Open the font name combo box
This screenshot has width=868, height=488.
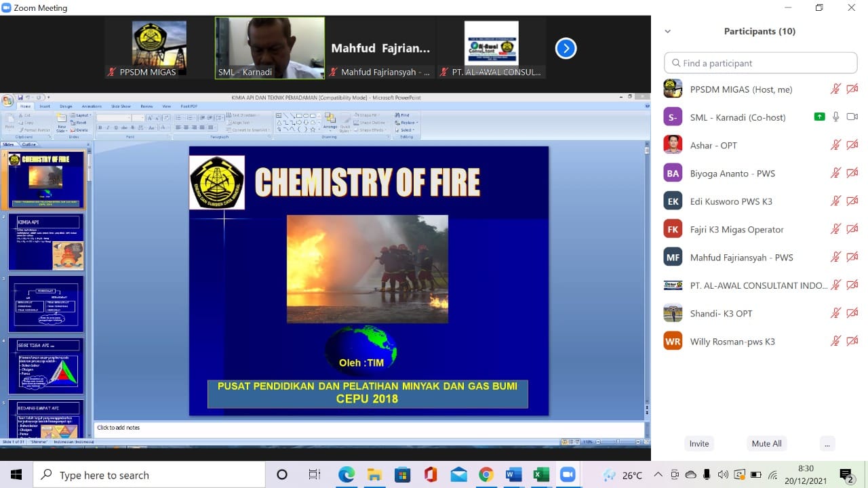114,118
